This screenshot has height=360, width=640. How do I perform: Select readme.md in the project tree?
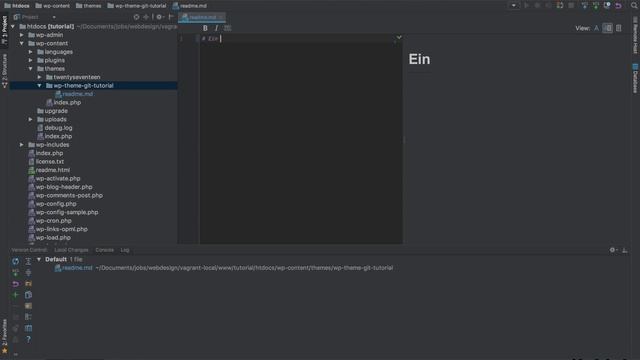78,94
